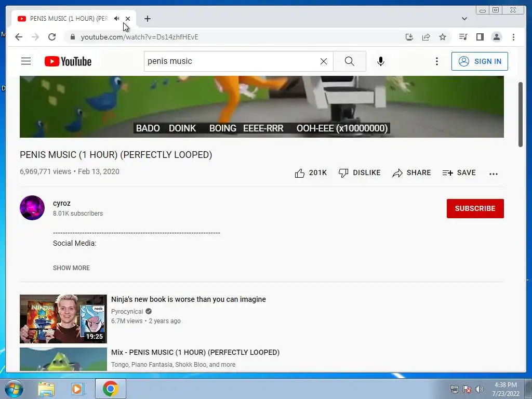Click the page vertical scrollbar thumb

[520, 114]
